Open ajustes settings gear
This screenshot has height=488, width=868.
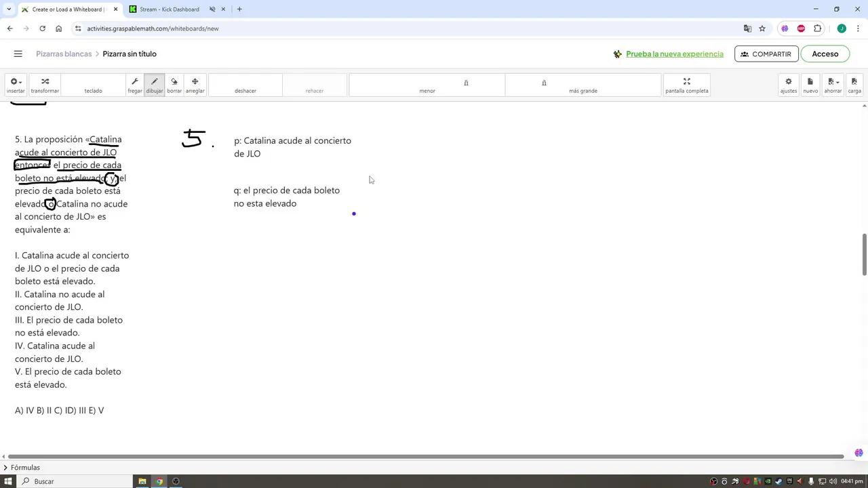pyautogui.click(x=789, y=85)
